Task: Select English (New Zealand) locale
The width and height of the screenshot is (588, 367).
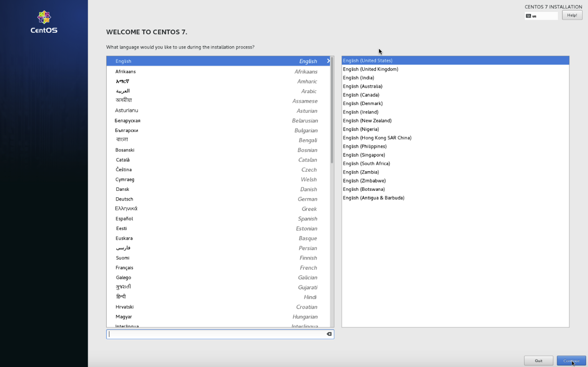Action: (x=455, y=121)
